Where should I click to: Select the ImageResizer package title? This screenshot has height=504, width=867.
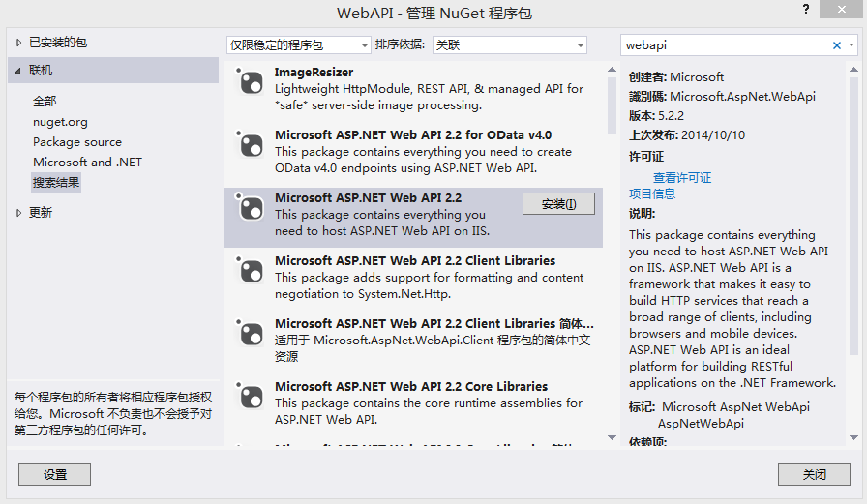(314, 73)
